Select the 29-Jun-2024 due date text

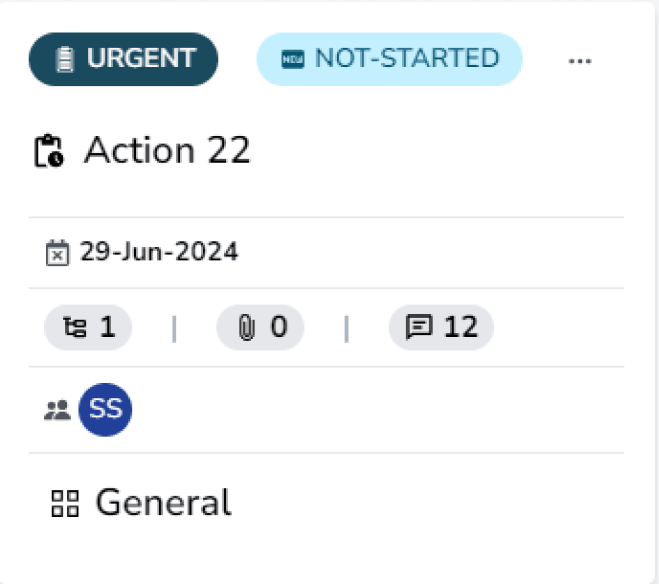coord(159,252)
